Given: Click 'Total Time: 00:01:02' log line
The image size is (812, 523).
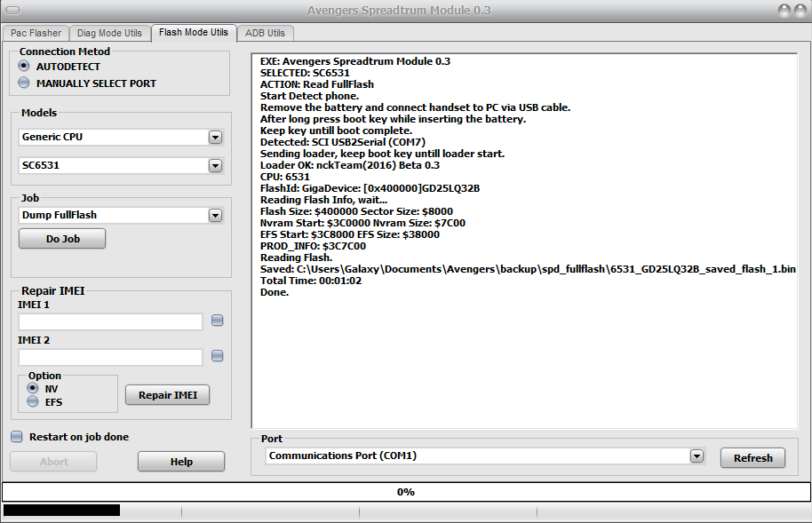Looking at the screenshot, I should pyautogui.click(x=311, y=281).
